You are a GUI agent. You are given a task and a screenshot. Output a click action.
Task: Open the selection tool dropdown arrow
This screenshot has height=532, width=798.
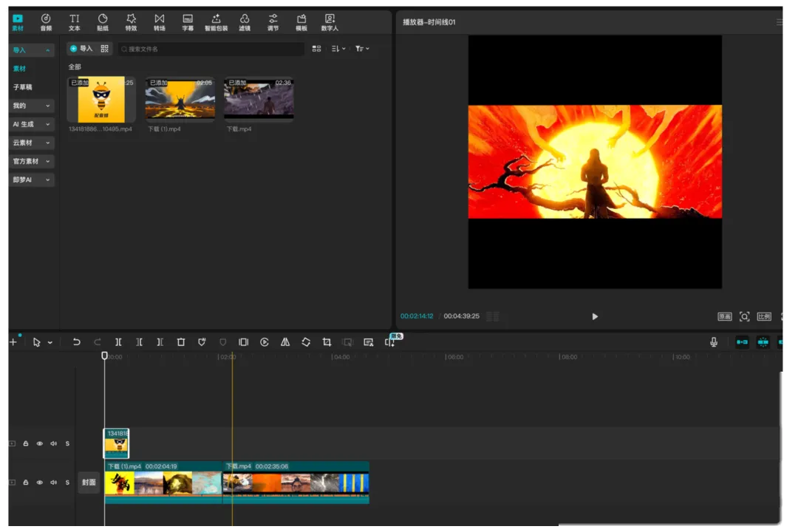coord(50,343)
